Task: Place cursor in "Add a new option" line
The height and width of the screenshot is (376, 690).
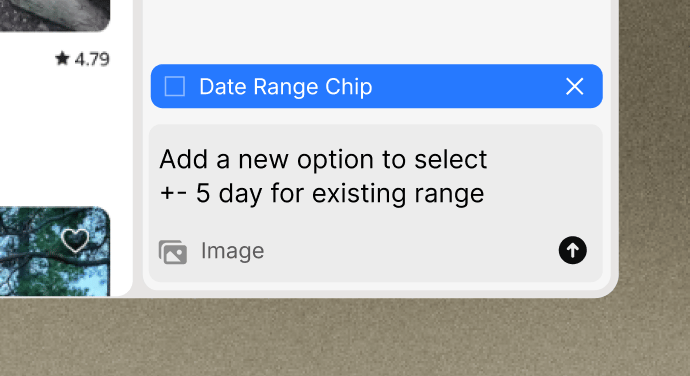Action: (x=323, y=159)
